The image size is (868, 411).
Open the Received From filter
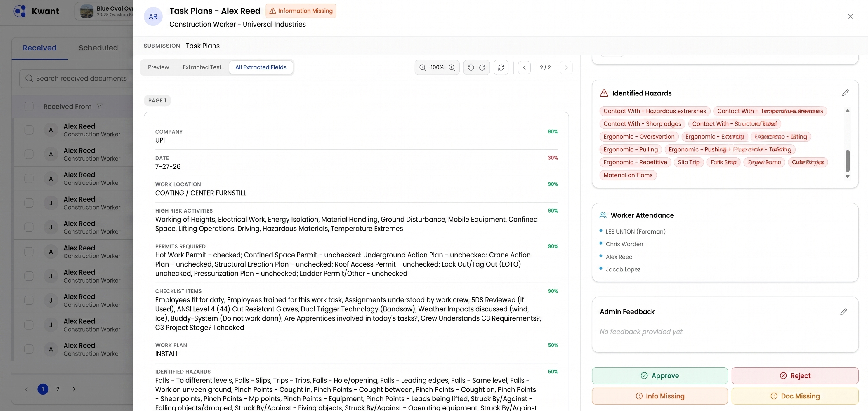(99, 107)
